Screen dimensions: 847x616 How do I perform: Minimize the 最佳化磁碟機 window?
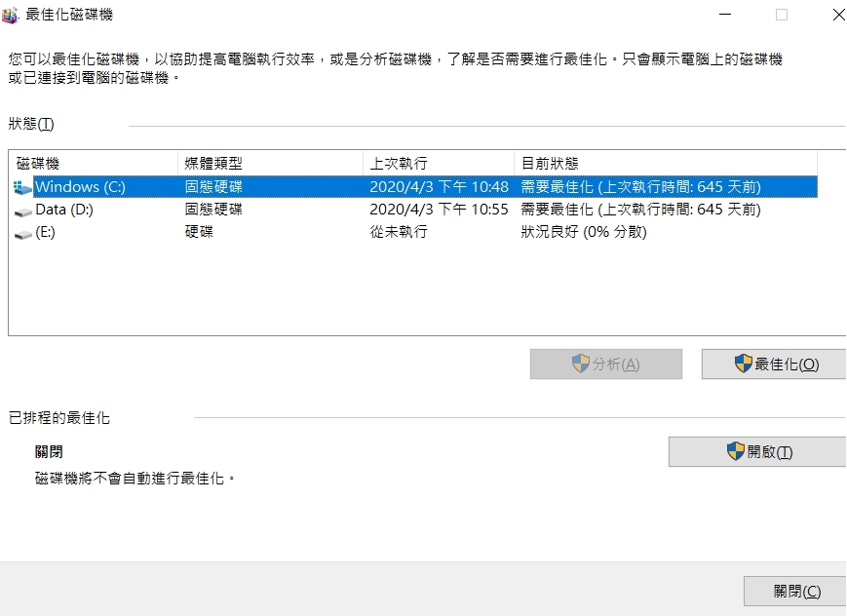(725, 15)
